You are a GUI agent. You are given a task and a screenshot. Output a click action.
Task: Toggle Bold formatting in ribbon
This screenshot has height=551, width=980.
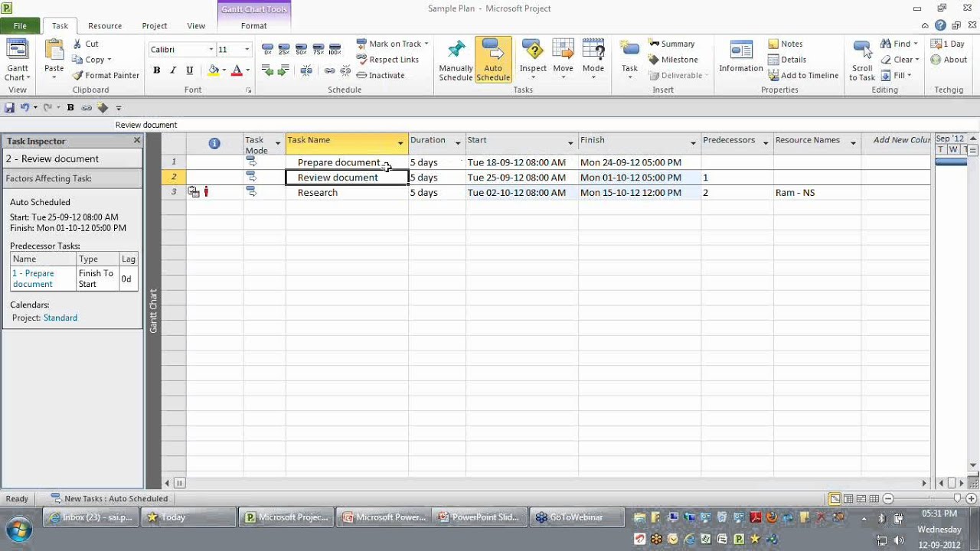[156, 70]
